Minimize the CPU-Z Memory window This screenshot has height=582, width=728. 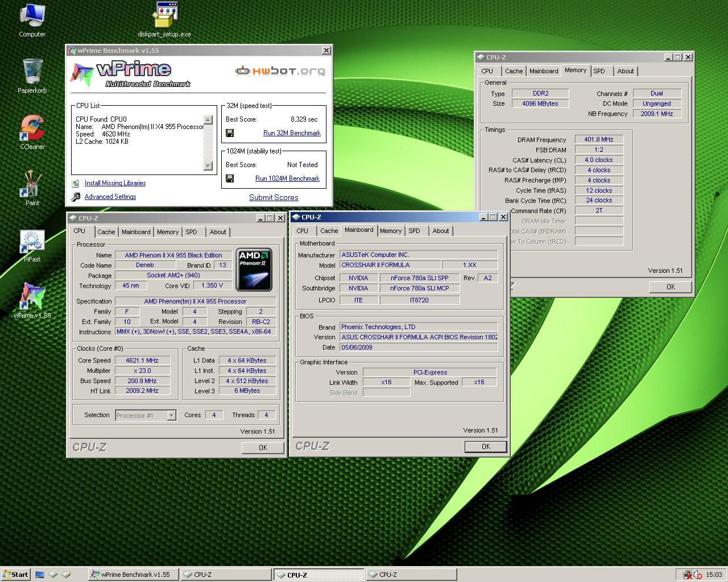tap(668, 57)
